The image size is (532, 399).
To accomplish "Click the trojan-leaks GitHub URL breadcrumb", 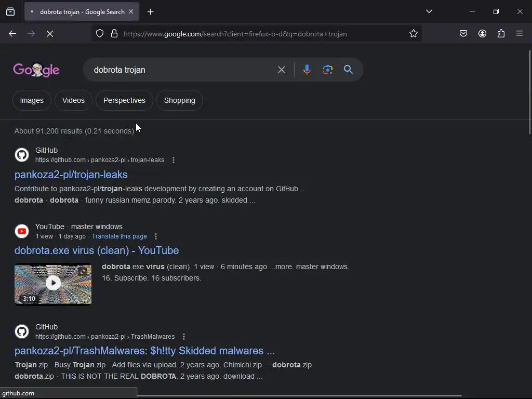I will (x=100, y=160).
